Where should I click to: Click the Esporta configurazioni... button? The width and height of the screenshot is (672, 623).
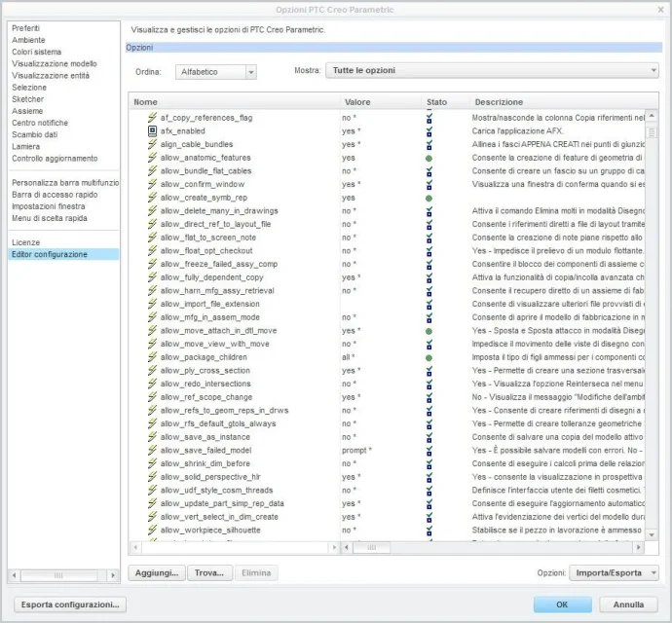click(70, 605)
